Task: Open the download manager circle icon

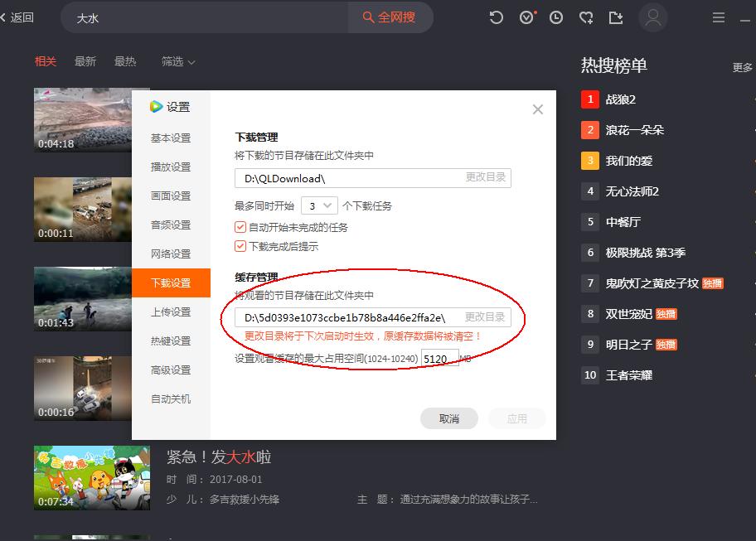Action: pyautogui.click(x=526, y=17)
